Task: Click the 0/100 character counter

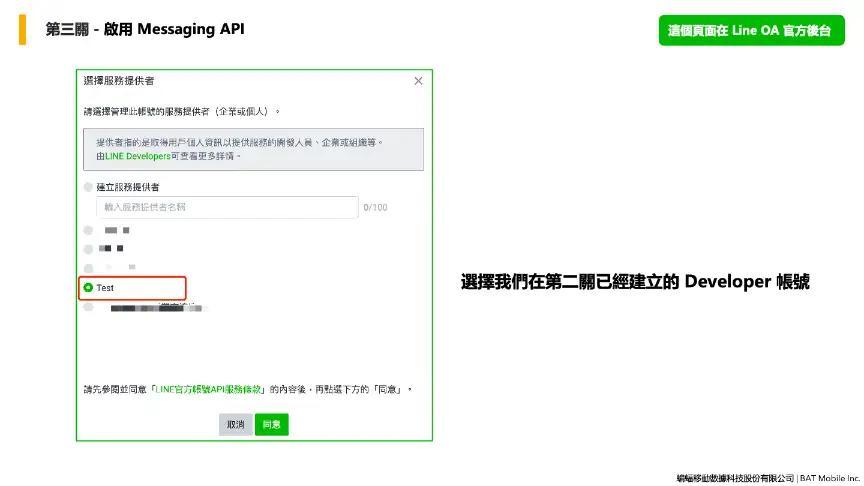Action: click(375, 207)
